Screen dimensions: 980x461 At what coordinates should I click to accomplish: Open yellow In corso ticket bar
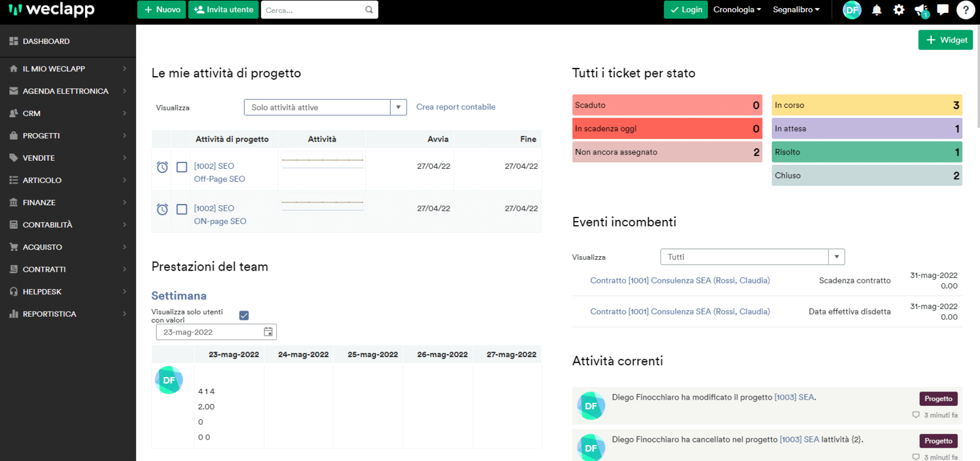pyautogui.click(x=867, y=105)
